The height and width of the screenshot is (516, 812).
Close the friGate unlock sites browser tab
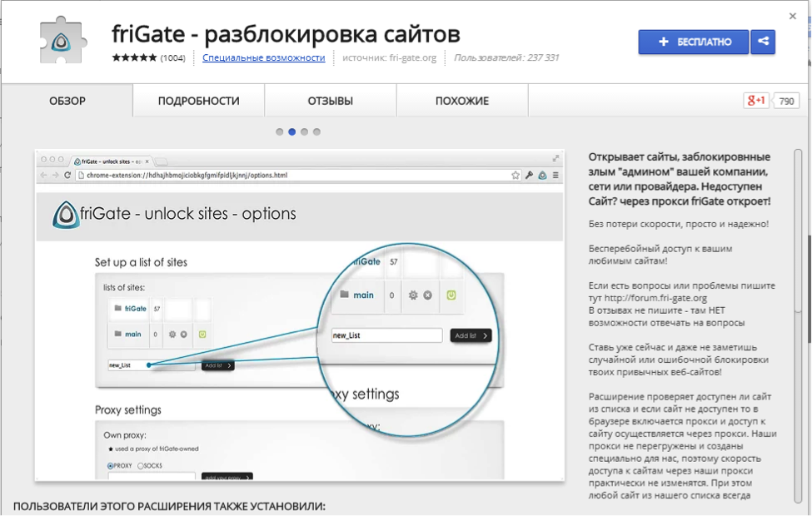point(147,161)
